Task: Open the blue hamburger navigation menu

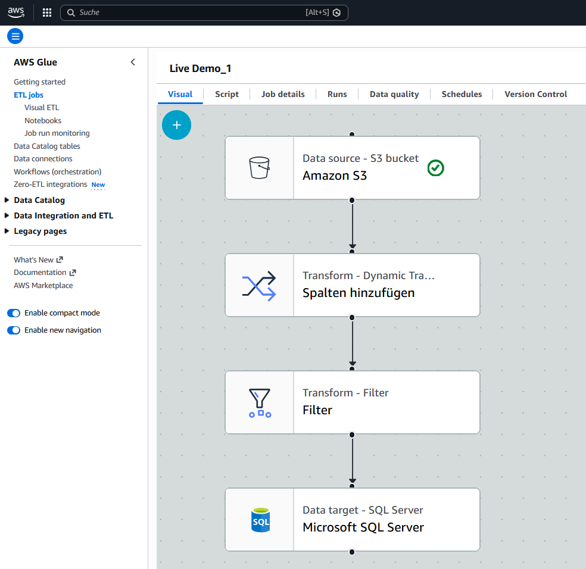Action: tap(15, 36)
